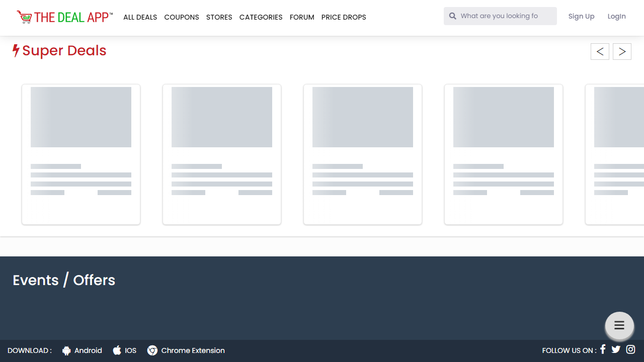Image resolution: width=644 pixels, height=362 pixels.
Task: Browse the Categories menu
Action: [x=261, y=17]
